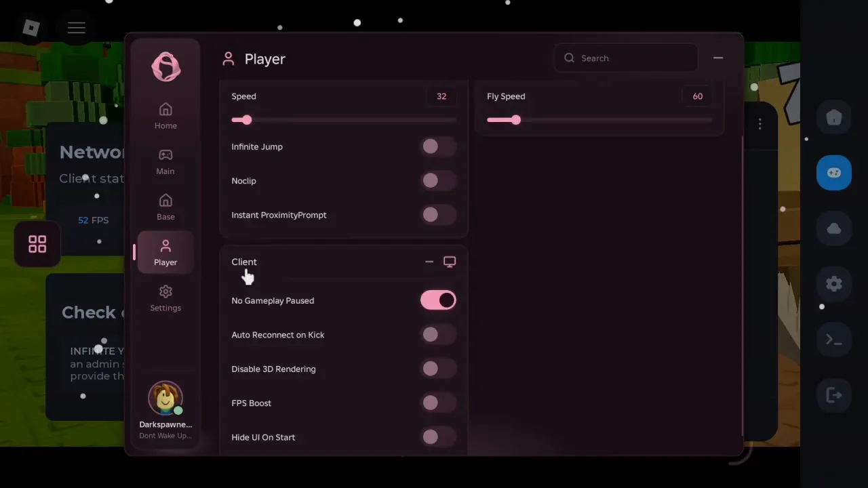Click the pink hub logo in the sidebar

(x=166, y=67)
